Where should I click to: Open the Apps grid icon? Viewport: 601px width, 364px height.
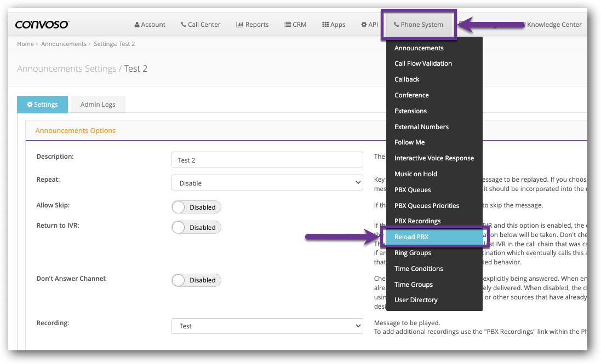click(x=324, y=24)
